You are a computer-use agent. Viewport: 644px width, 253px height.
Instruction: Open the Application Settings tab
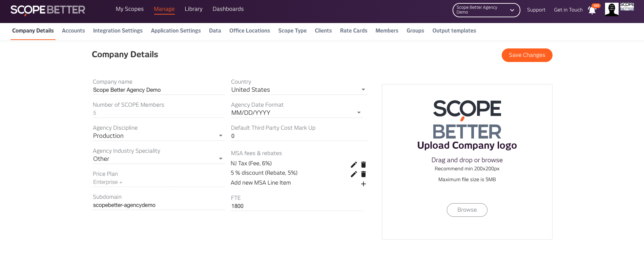(x=176, y=31)
